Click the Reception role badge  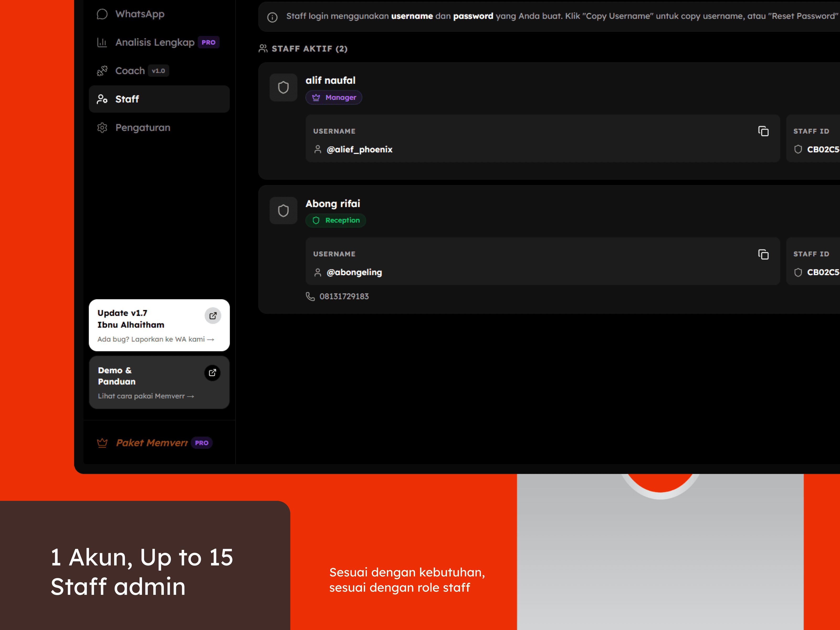click(x=336, y=220)
